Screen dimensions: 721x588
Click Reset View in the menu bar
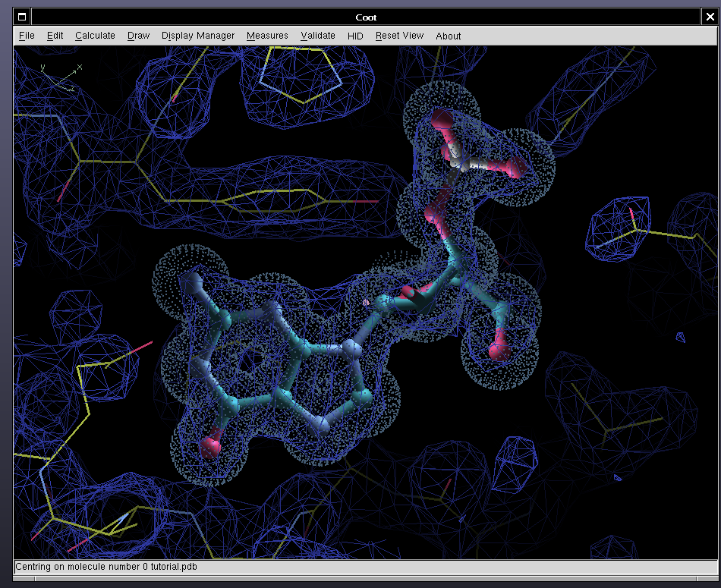399,36
